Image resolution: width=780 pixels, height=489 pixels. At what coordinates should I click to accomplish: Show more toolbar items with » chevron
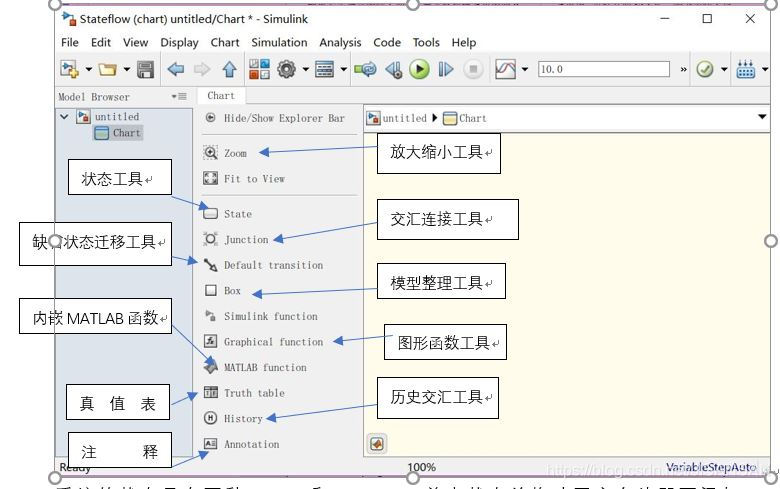point(683,70)
